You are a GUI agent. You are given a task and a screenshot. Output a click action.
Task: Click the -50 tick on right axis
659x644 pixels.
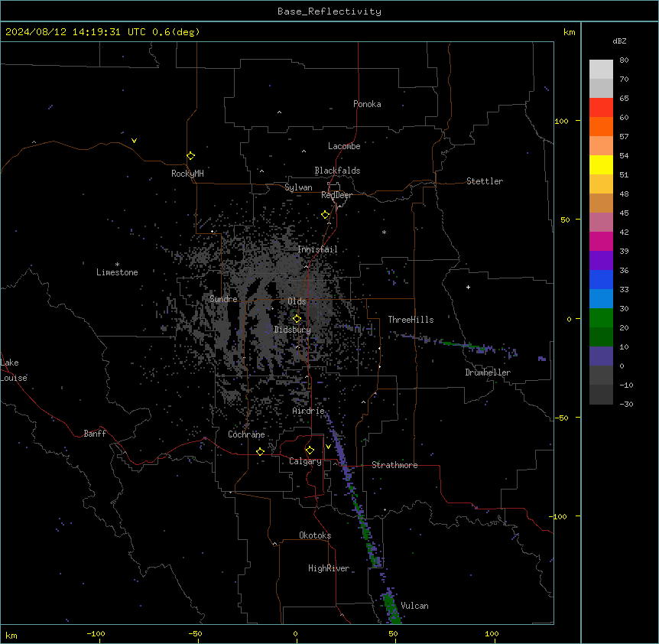pyautogui.click(x=561, y=418)
